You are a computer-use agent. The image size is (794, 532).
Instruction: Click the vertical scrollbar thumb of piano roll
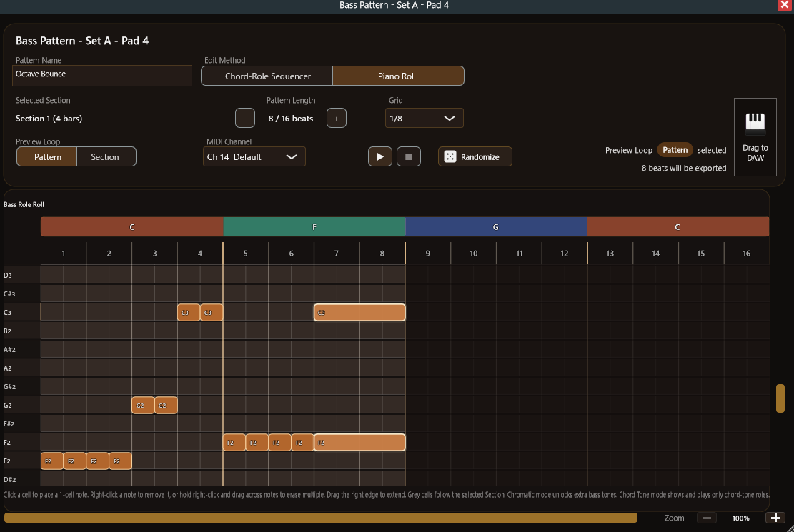click(780, 398)
